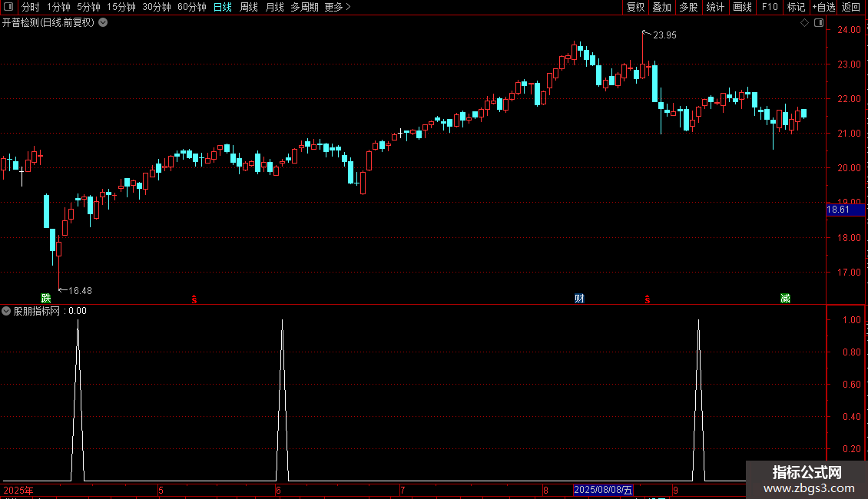Click the blue 财 event marker

pyautogui.click(x=579, y=298)
